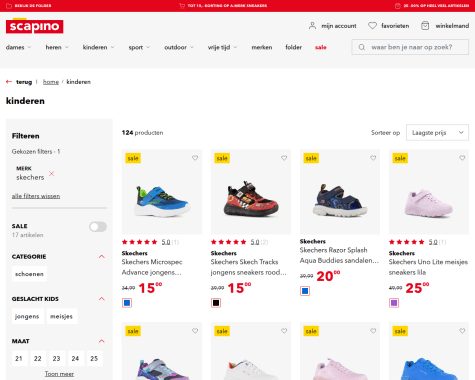Open the folder menu item
This screenshot has height=380, width=475.
point(294,47)
